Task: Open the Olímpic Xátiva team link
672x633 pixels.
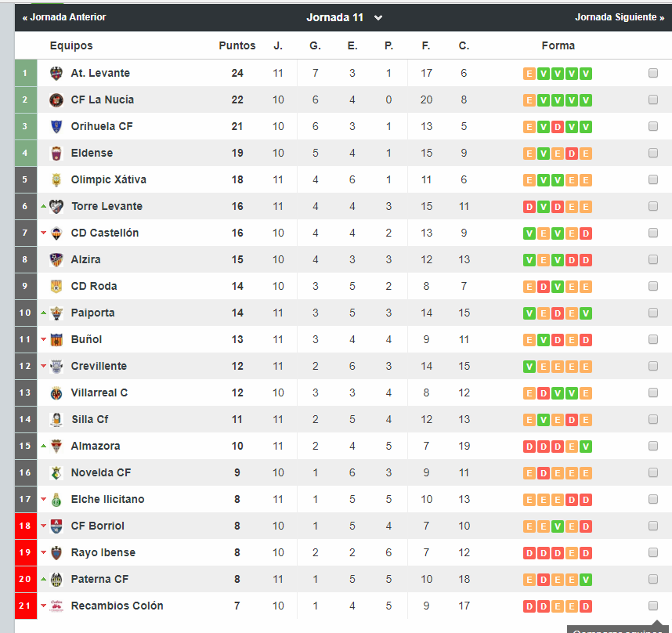Action: [x=108, y=180]
